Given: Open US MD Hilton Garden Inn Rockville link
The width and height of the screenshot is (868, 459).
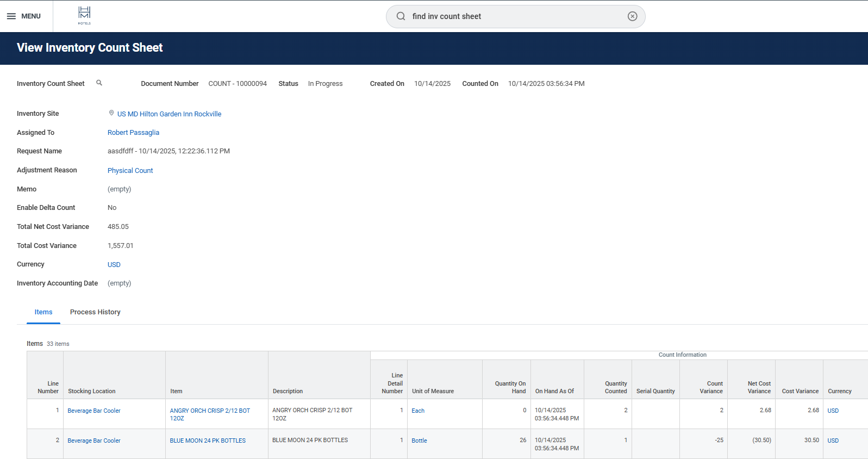Looking at the screenshot, I should point(169,114).
